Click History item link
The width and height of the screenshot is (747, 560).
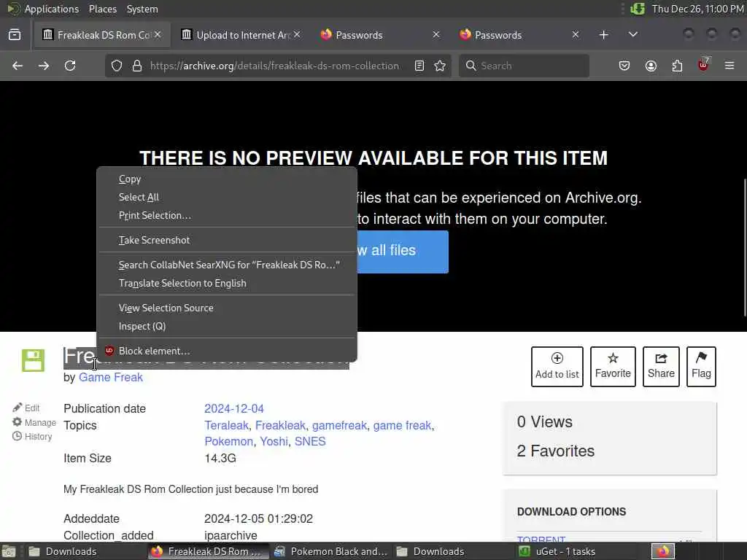32,436
